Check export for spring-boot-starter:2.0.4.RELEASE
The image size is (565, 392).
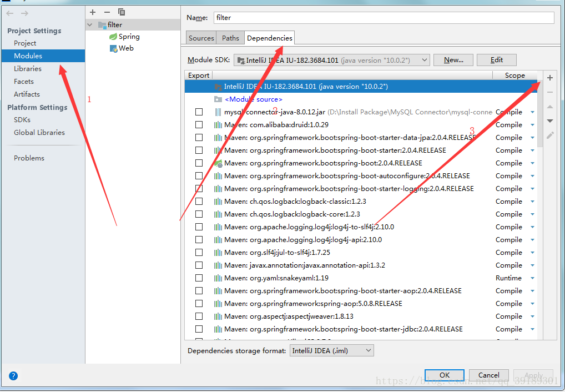[199, 150]
